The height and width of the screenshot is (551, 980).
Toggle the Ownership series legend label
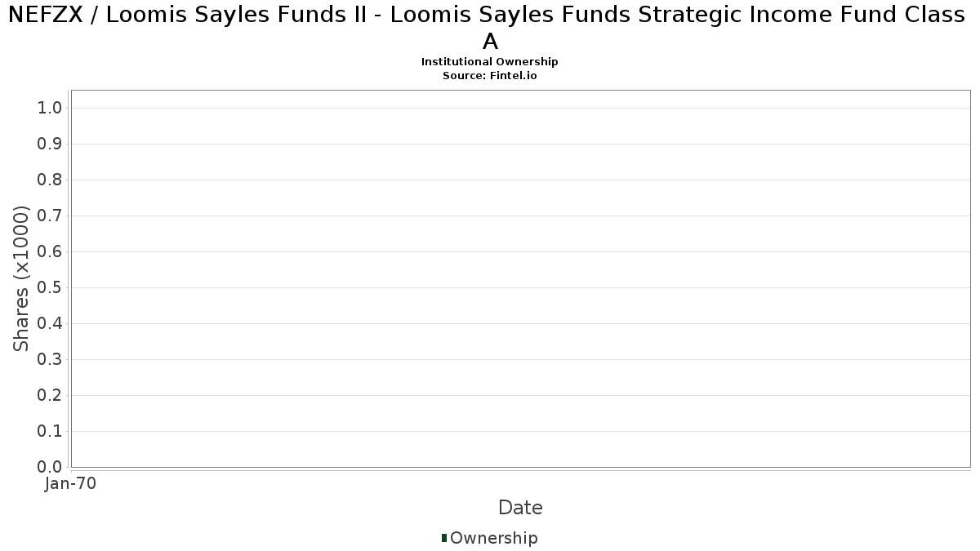[x=493, y=538]
